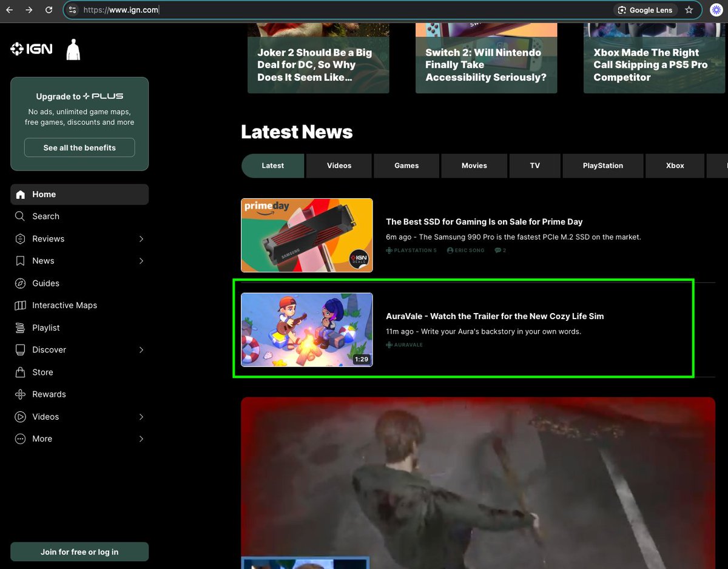The height and width of the screenshot is (569, 728).
Task: Open Store in sidebar navigation
Action: [79, 372]
